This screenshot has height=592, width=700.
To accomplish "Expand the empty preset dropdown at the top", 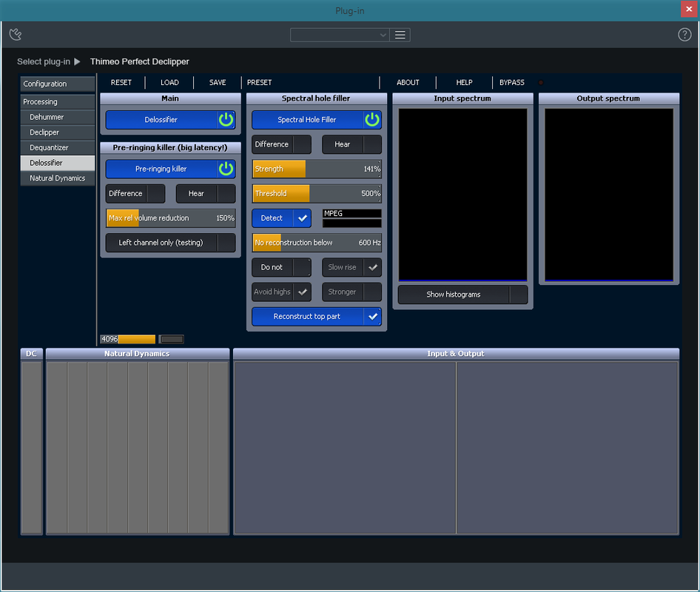I will pyautogui.click(x=340, y=35).
